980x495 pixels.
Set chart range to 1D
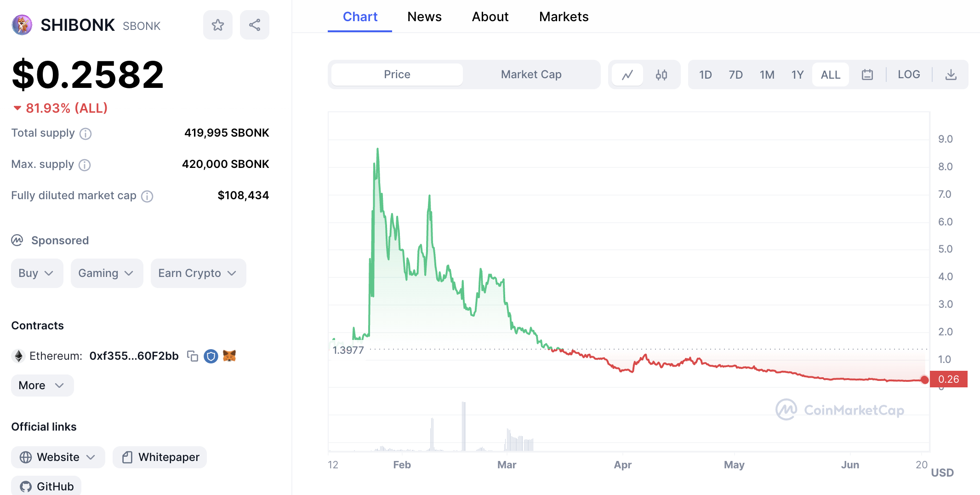tap(706, 75)
